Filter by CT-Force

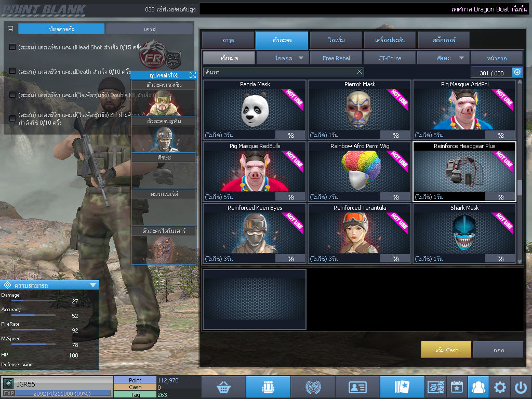coord(390,58)
